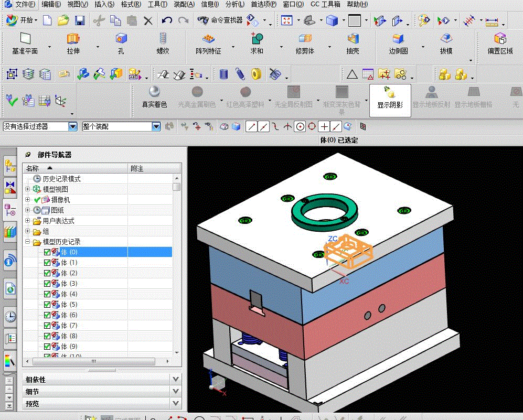
Task: Click the Undo arrow icon
Action: [x=167, y=20]
